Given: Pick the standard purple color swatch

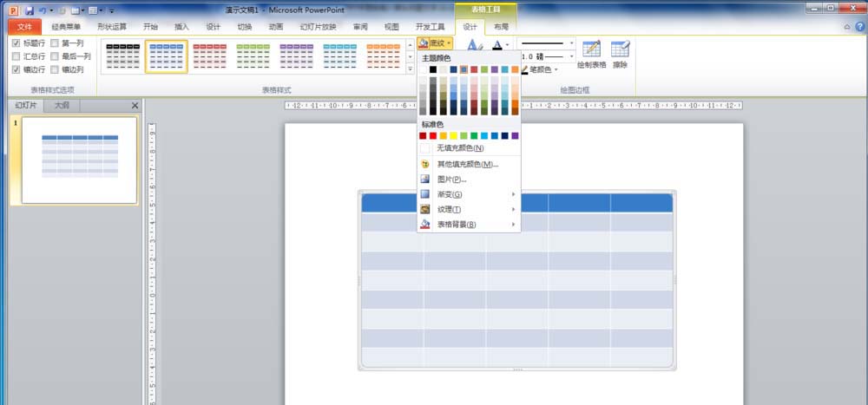Looking at the screenshot, I should pyautogui.click(x=515, y=135).
